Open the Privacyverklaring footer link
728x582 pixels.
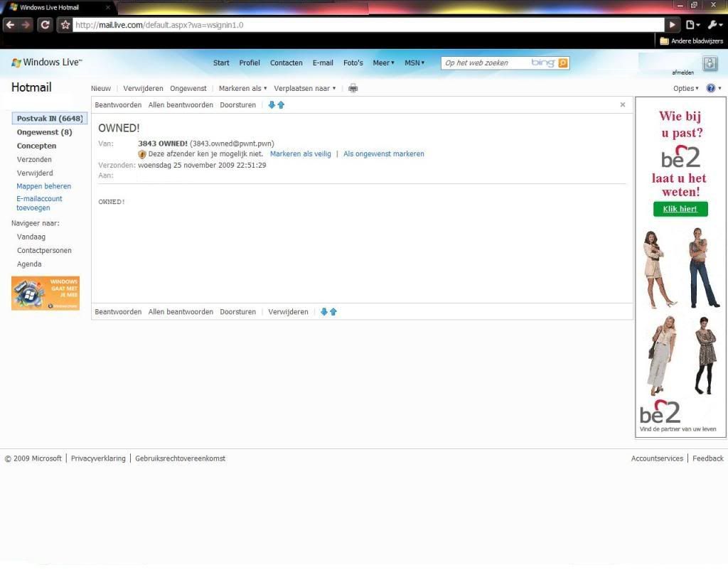click(x=98, y=458)
